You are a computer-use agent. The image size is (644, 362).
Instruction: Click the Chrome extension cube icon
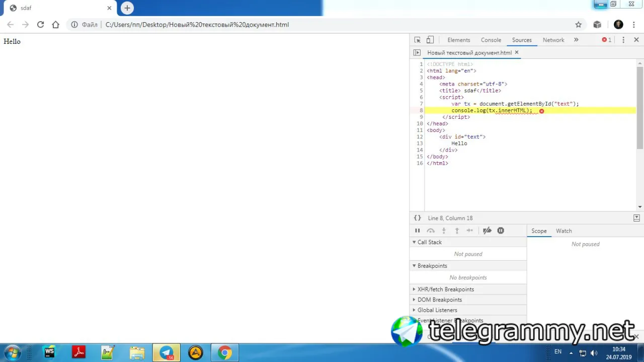point(597,25)
